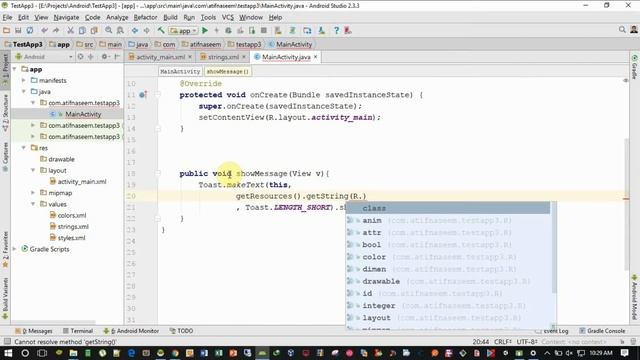
Task: Open the Messages tool window
Action: tap(34, 331)
